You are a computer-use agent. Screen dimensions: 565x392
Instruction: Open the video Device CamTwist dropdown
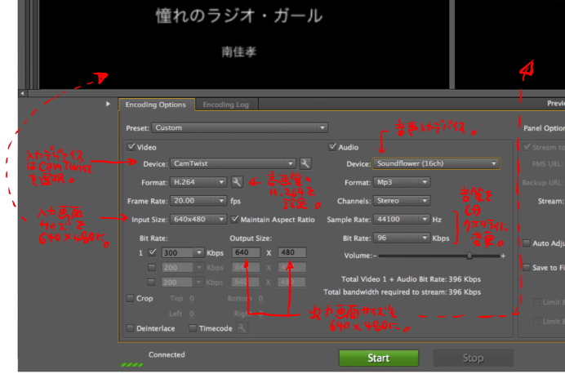pyautogui.click(x=233, y=163)
